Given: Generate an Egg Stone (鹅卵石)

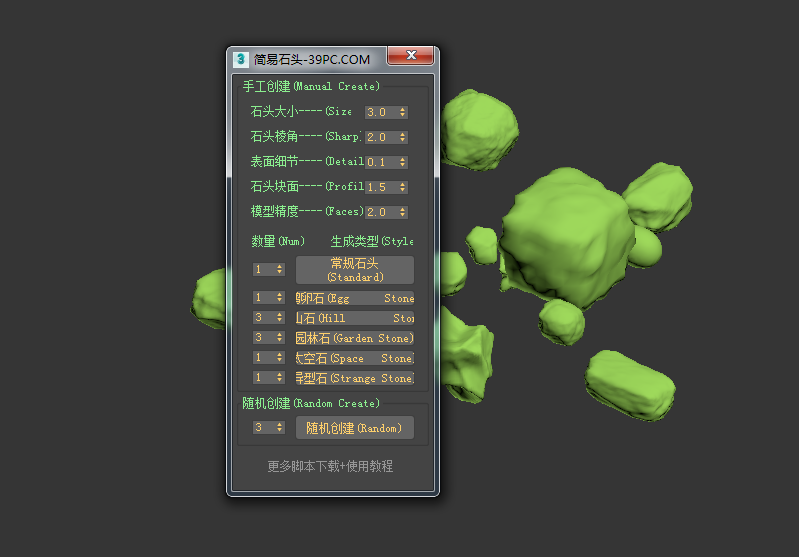Looking at the screenshot, I should [354, 298].
